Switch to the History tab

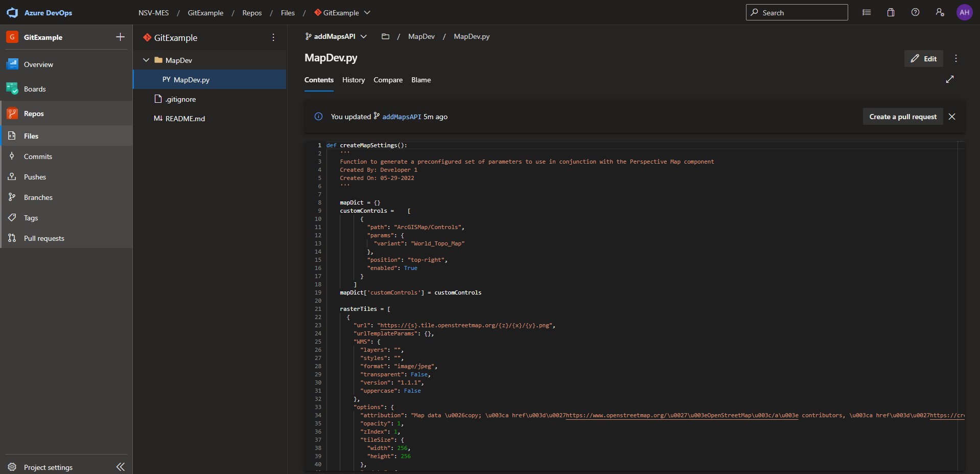coord(354,80)
